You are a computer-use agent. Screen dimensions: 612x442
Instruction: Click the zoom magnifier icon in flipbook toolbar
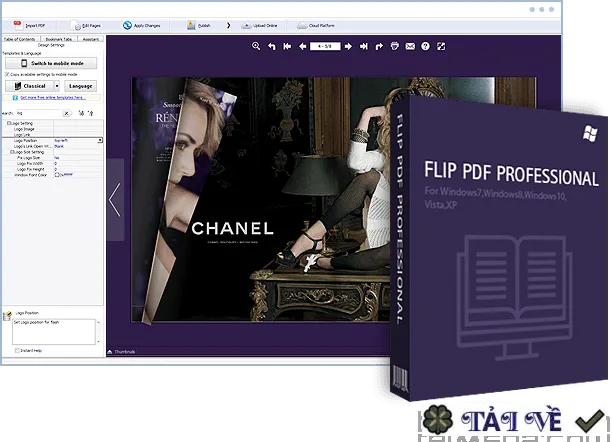(x=256, y=46)
